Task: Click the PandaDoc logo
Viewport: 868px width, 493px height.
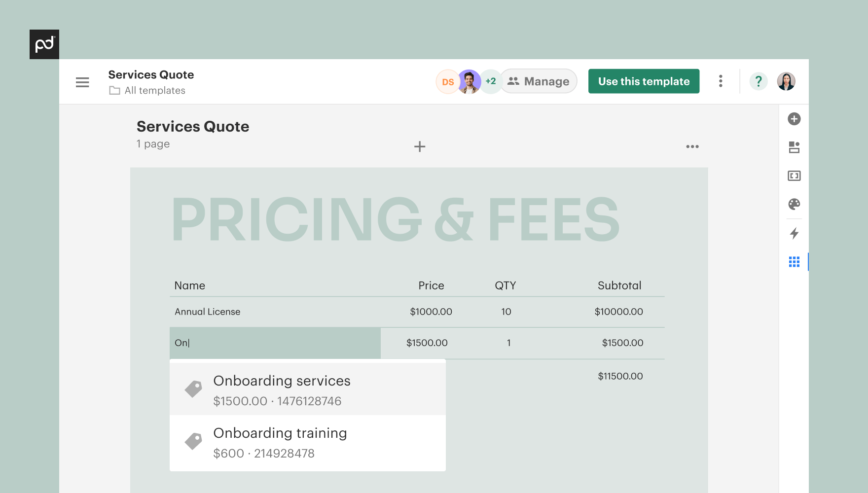Action: tap(44, 44)
